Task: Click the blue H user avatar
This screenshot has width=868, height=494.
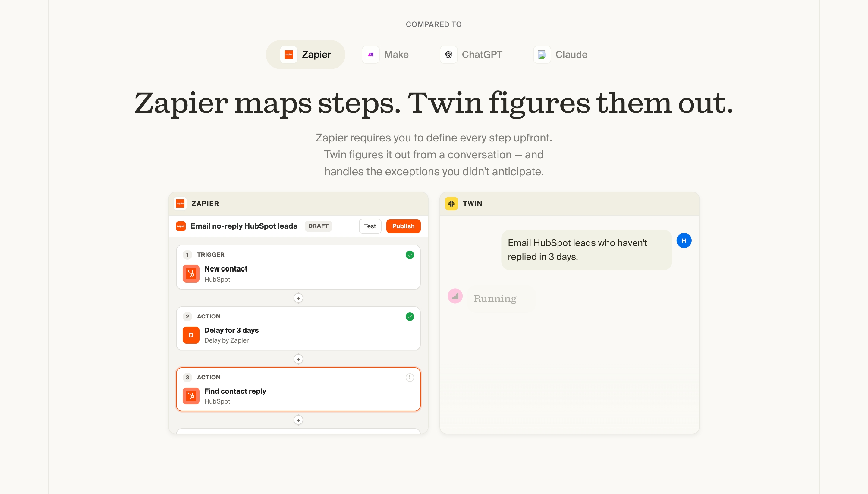Action: (x=684, y=241)
